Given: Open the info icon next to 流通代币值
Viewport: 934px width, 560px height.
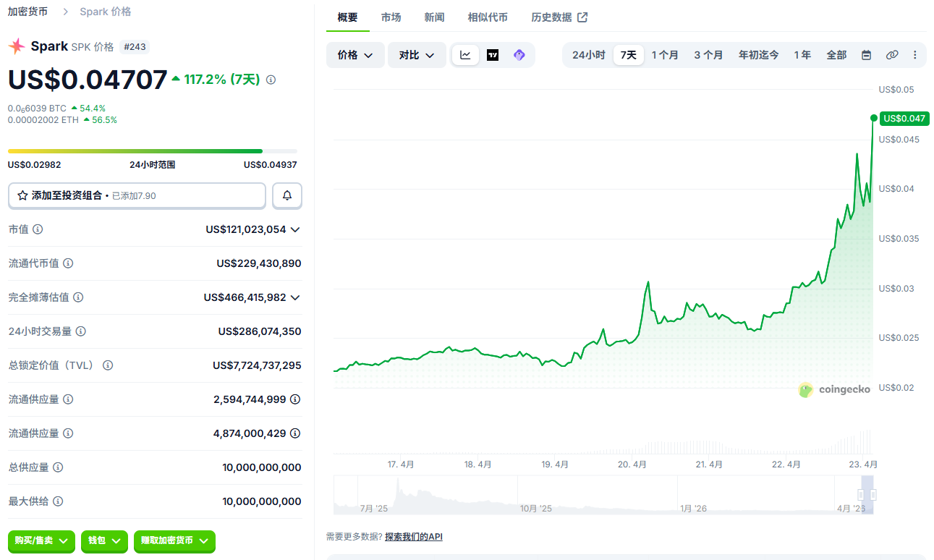Looking at the screenshot, I should pos(68,263).
